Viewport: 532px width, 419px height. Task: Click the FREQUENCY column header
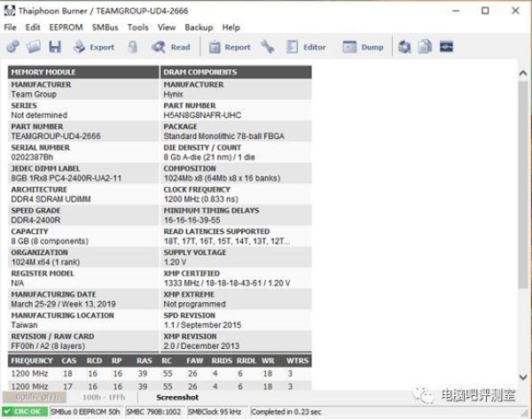[32, 361]
